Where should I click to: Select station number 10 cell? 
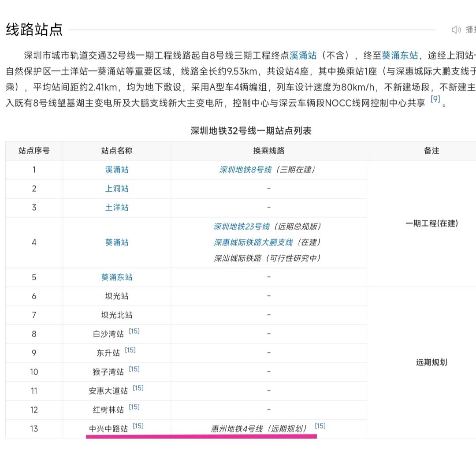tap(34, 372)
